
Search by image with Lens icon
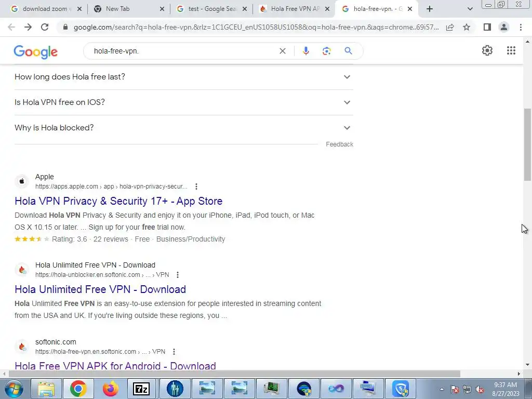pyautogui.click(x=326, y=51)
